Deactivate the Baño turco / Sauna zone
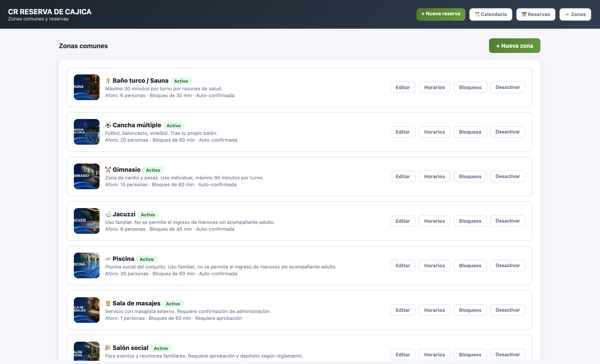Viewport: 600px width, 364px height. click(508, 87)
